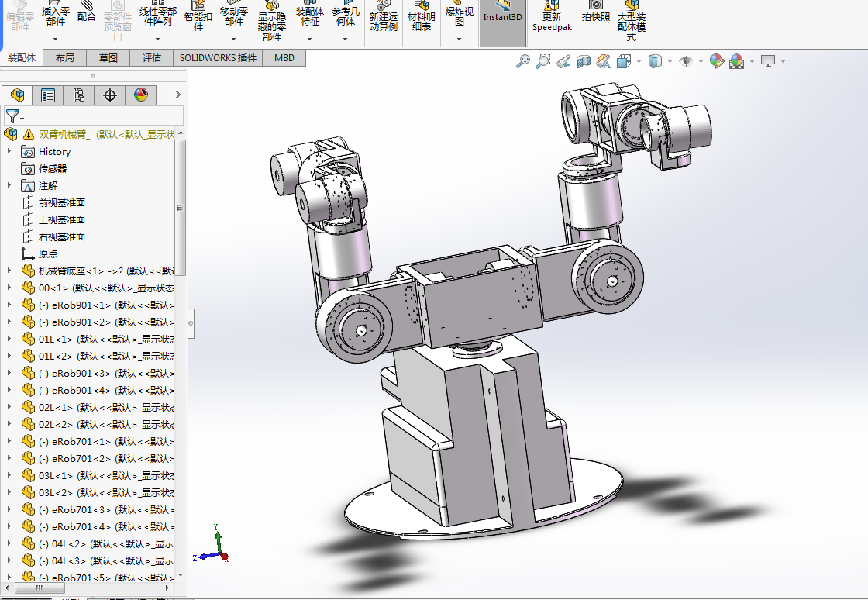Screen dimensions: 868x600
Task: Open the Edit Appearance color ball
Action: click(716, 61)
